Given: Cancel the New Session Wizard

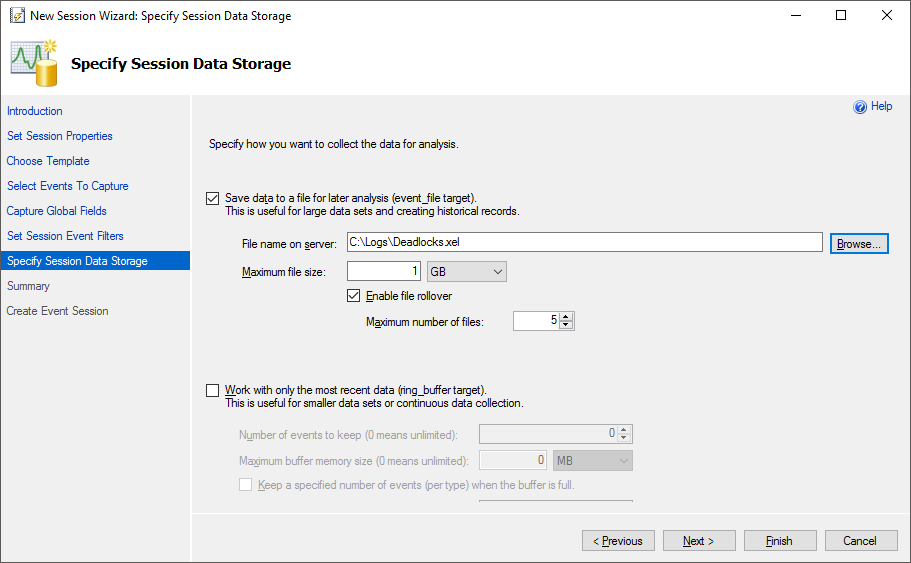Looking at the screenshot, I should point(860,541).
